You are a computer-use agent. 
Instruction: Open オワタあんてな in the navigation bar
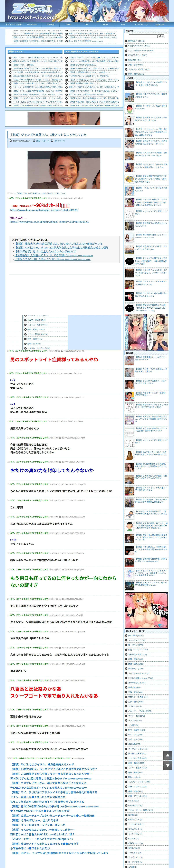pos(141,25)
